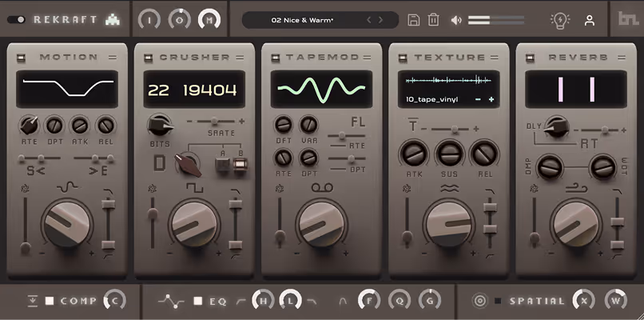Click the Reverb DMP knob
Screen dimensions: 644x320
[550, 167]
